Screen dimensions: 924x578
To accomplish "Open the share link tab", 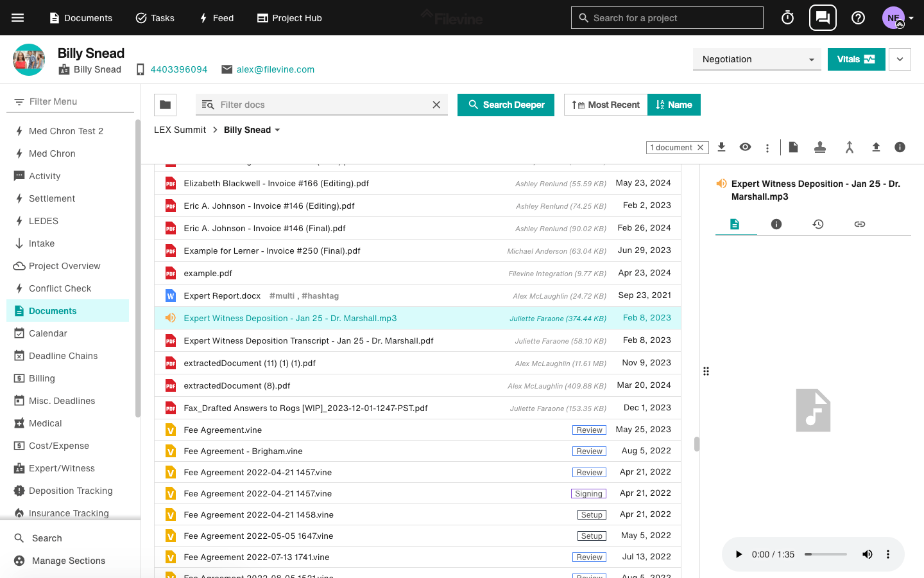I will (860, 224).
